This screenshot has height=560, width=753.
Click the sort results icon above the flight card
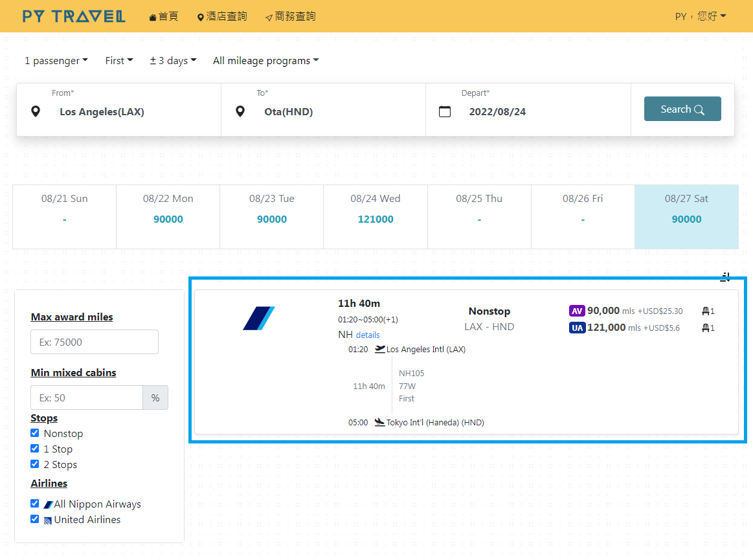[x=725, y=277]
